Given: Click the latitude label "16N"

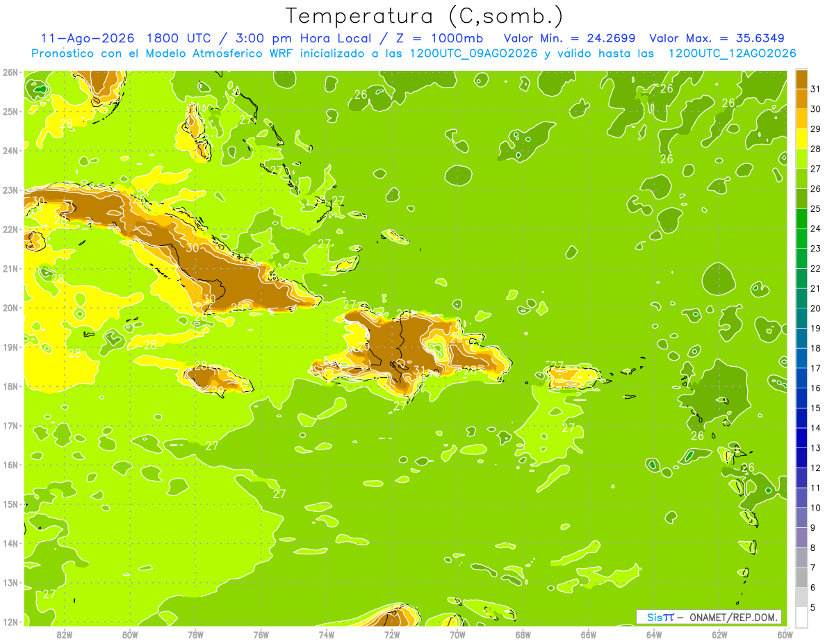Looking at the screenshot, I should tap(10, 465).
